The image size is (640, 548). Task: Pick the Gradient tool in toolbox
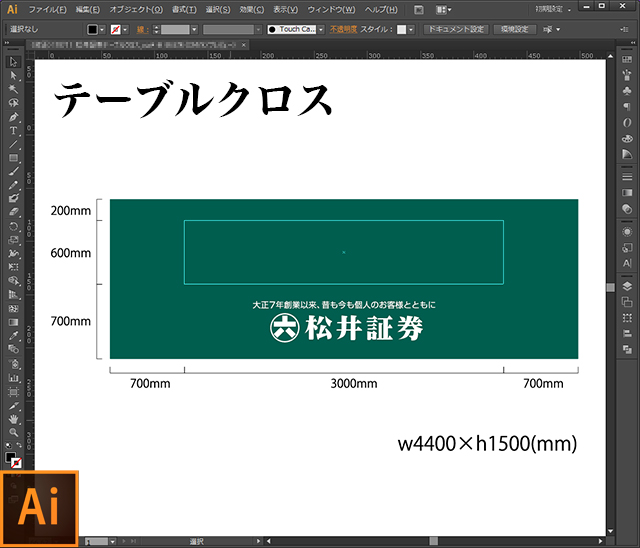coord(13,322)
